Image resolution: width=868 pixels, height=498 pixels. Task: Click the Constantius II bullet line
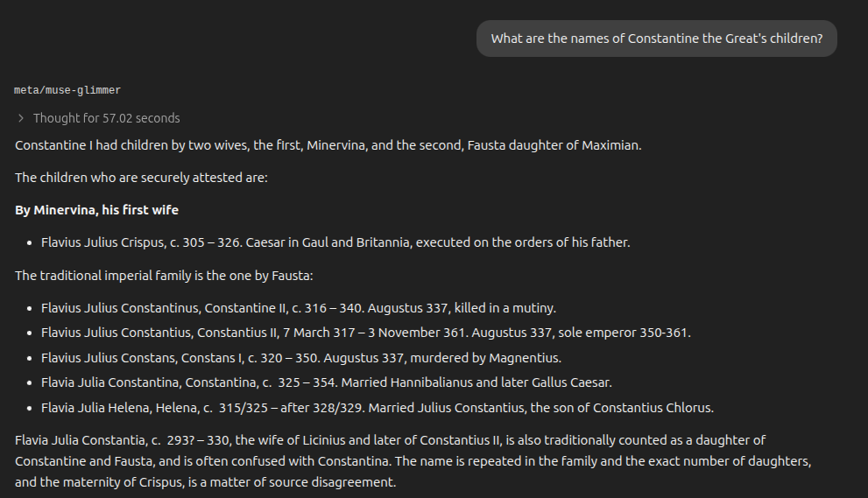click(366, 333)
